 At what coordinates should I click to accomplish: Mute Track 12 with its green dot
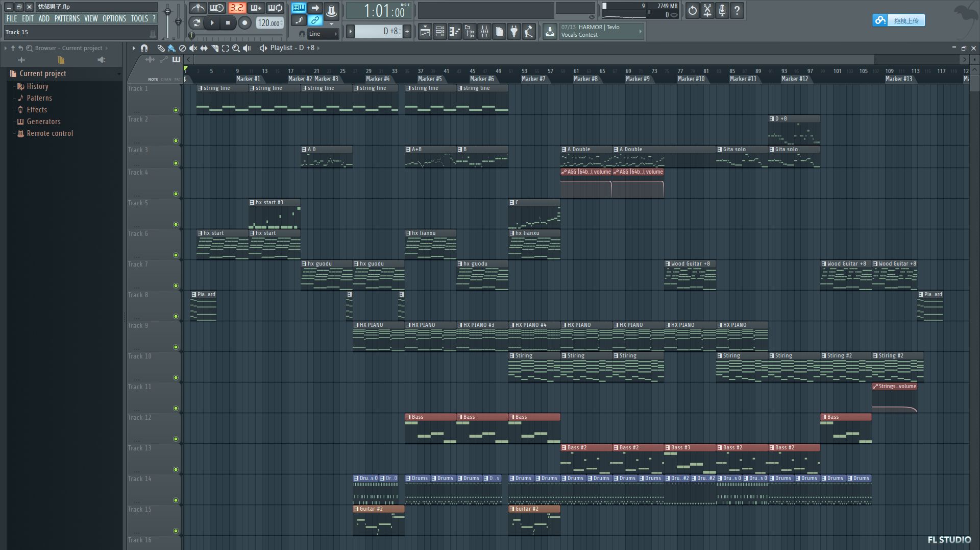(x=176, y=439)
